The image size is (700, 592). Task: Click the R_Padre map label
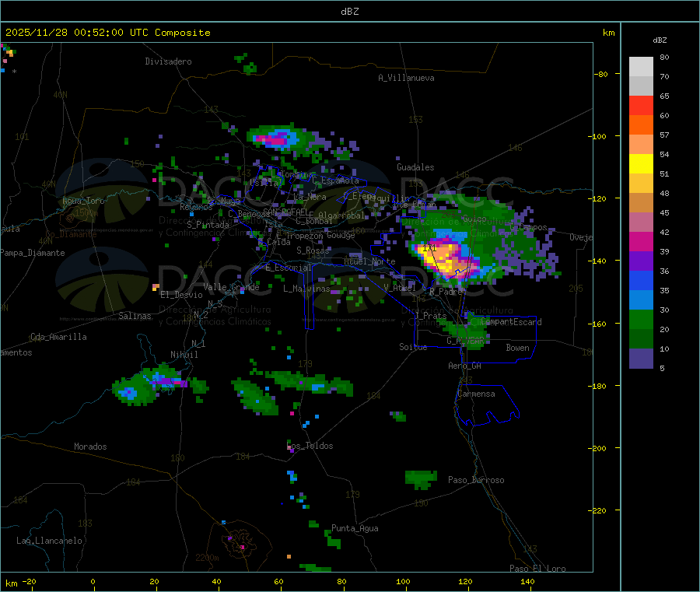(x=446, y=292)
